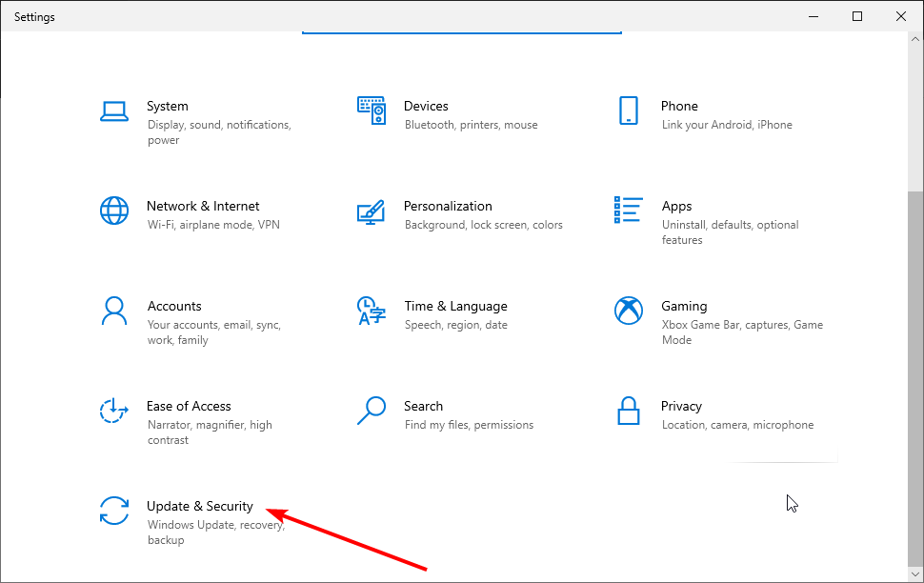Select the Search magnifier icon

[372, 411]
